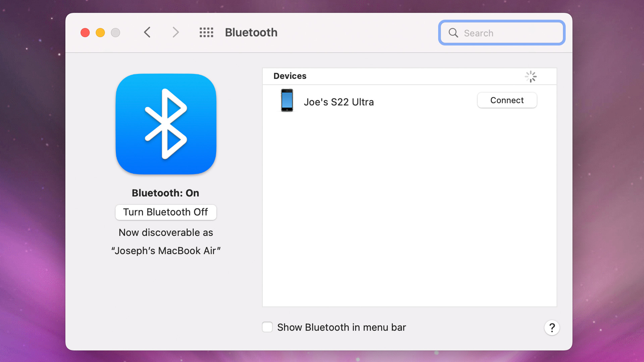The width and height of the screenshot is (644, 362).
Task: Connect to Joe's S22 Ultra
Action: point(506,100)
